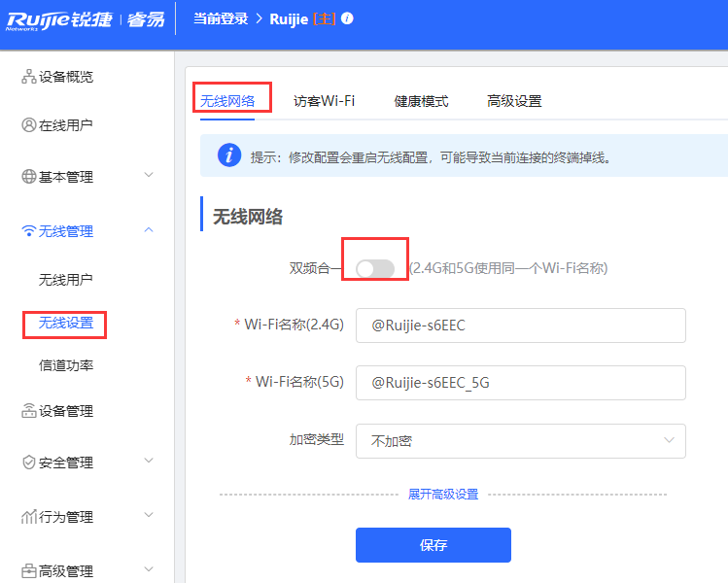Viewport: 728px width, 583px height.
Task: Click the 安全管理 shield icon
Action: pyautogui.click(x=28, y=463)
